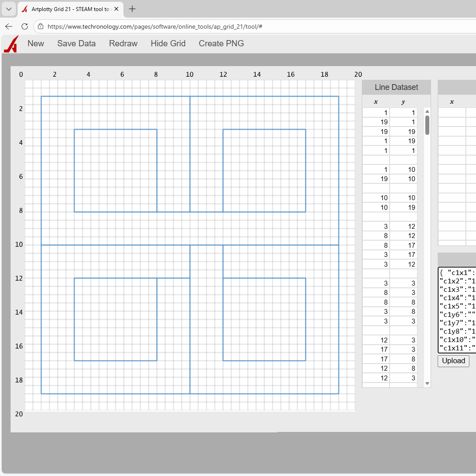The image size is (476, 476).
Task: Select the first x value cell in Line Dataset
Action: click(x=377, y=112)
